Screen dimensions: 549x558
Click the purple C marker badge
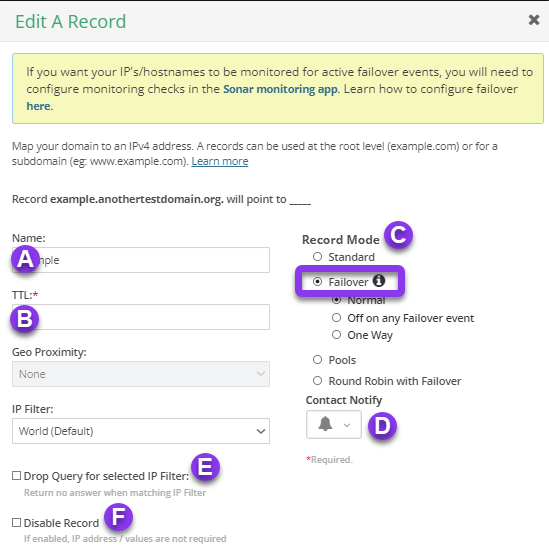click(x=398, y=235)
